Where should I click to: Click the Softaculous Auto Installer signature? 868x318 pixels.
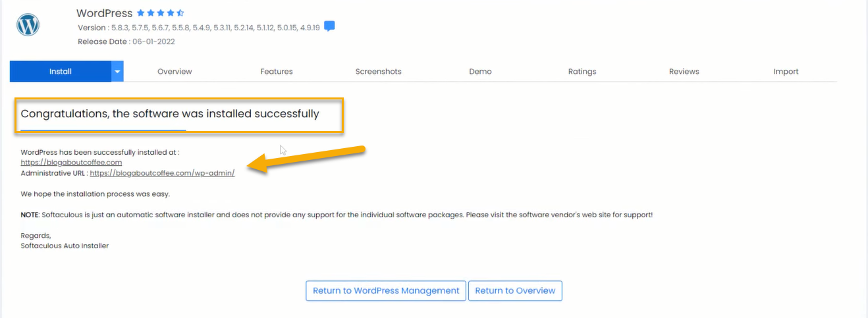click(65, 246)
